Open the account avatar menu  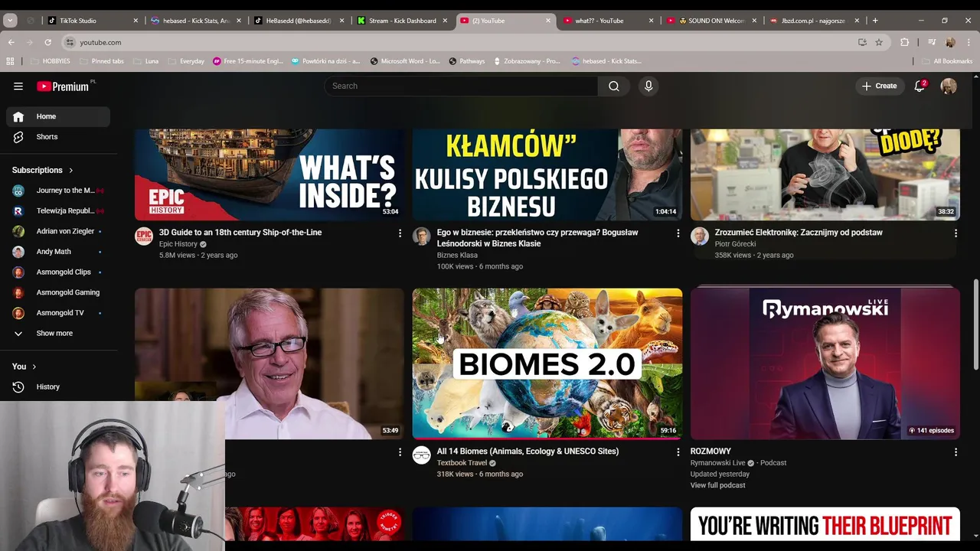point(949,86)
